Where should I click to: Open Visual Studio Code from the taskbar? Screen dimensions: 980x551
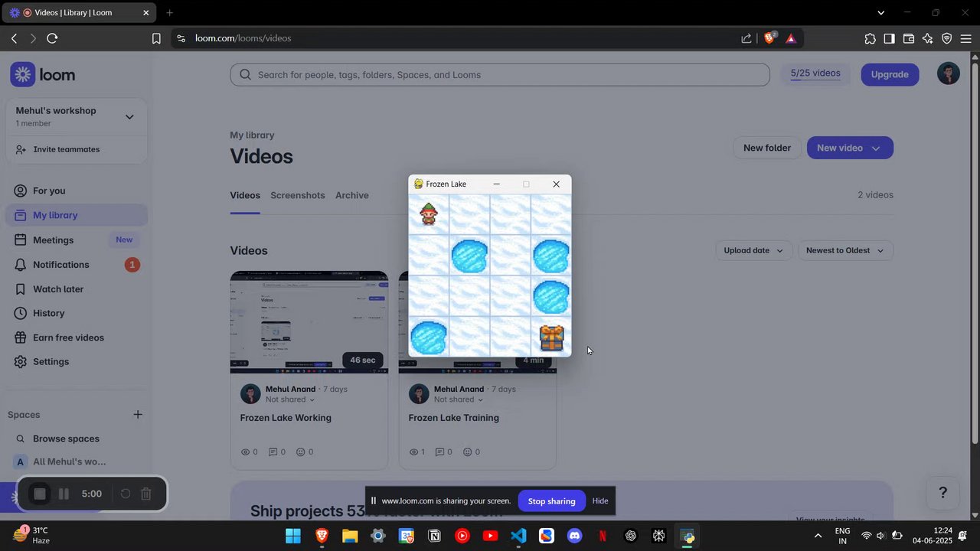click(x=518, y=536)
